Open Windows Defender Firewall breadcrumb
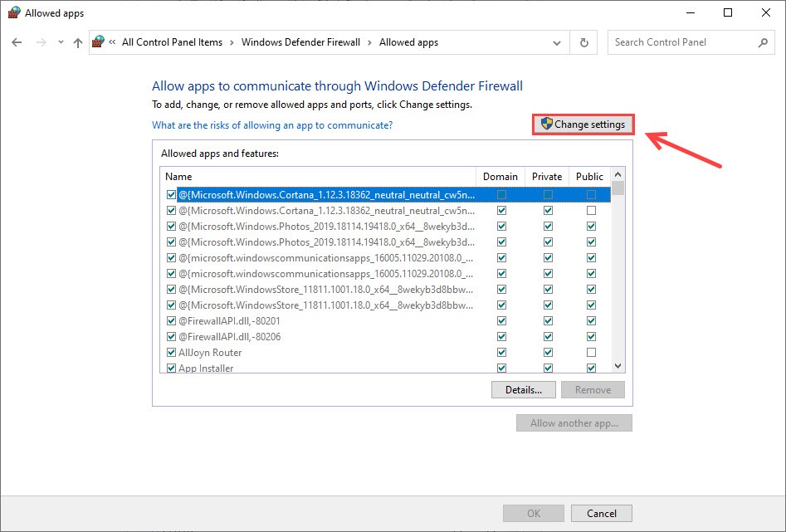 point(300,42)
